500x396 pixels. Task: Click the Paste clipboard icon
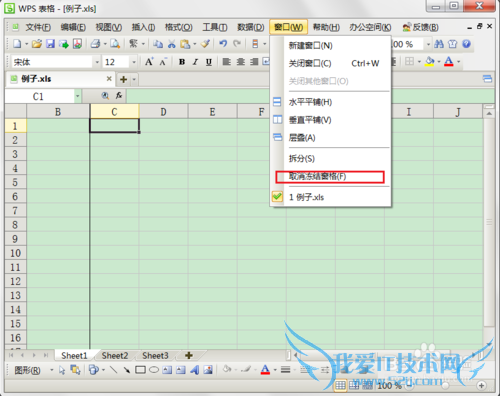coord(185,44)
